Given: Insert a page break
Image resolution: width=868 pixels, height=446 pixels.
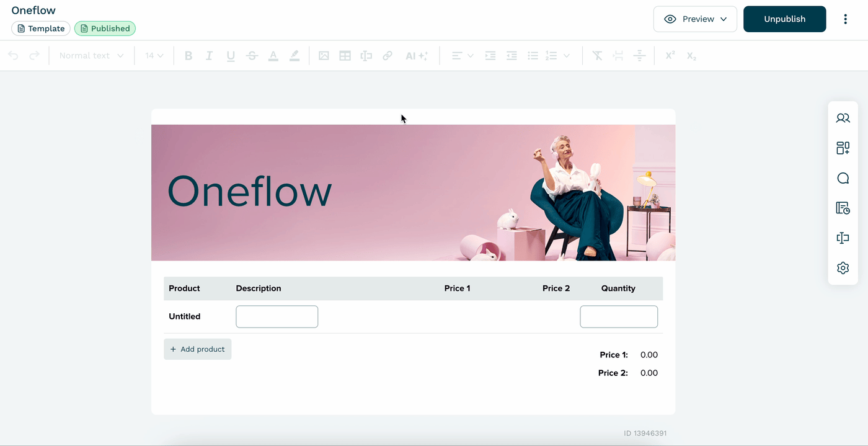Looking at the screenshot, I should [618, 56].
